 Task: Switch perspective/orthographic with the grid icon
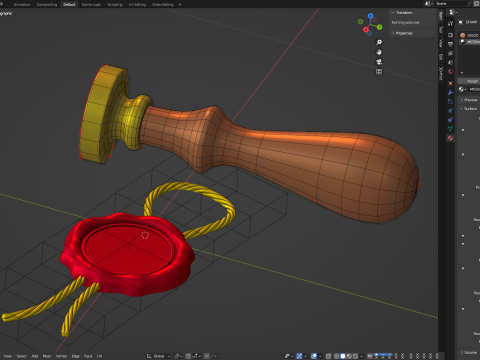(379, 72)
